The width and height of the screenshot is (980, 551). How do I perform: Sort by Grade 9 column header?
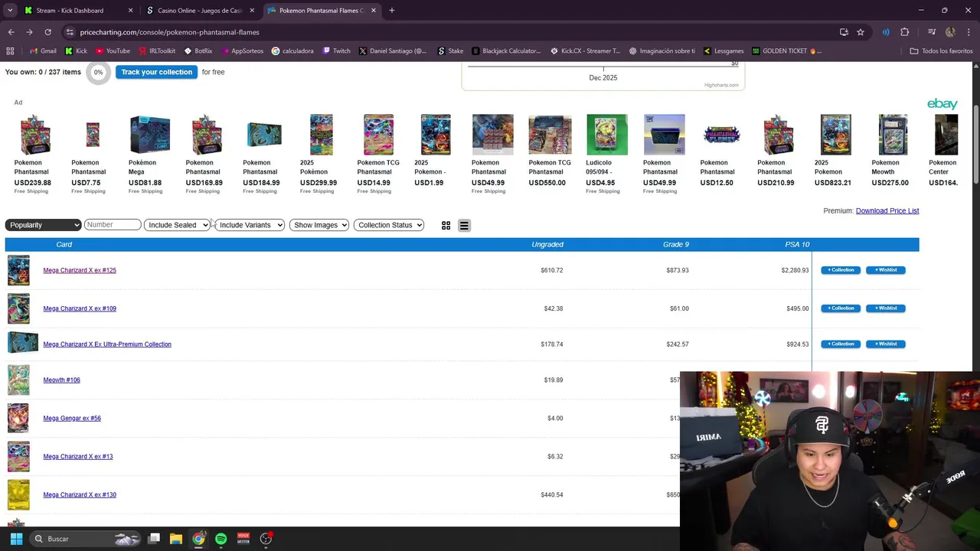coord(676,245)
